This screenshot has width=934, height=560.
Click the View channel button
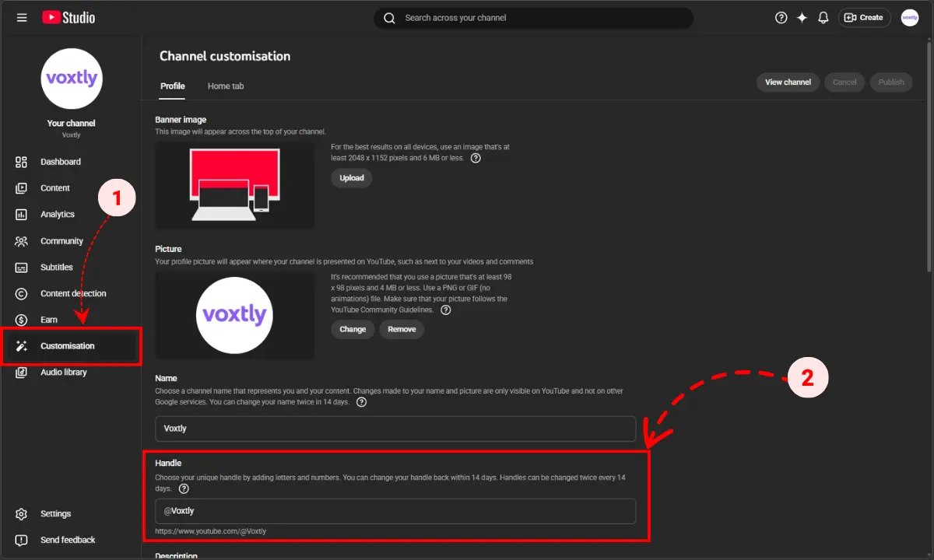pos(788,82)
